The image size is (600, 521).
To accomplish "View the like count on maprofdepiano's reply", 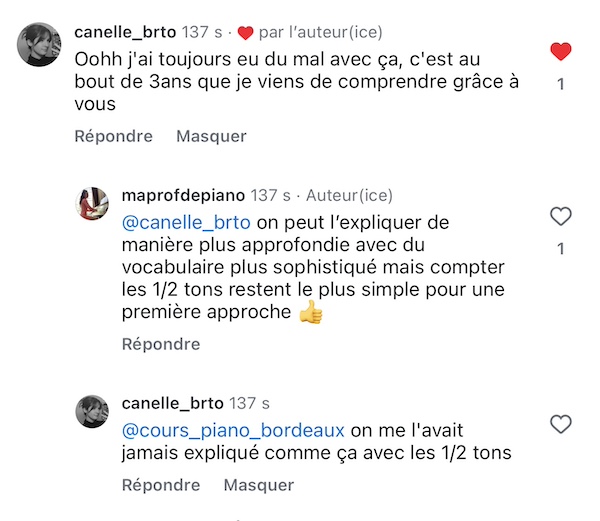I will 561,248.
